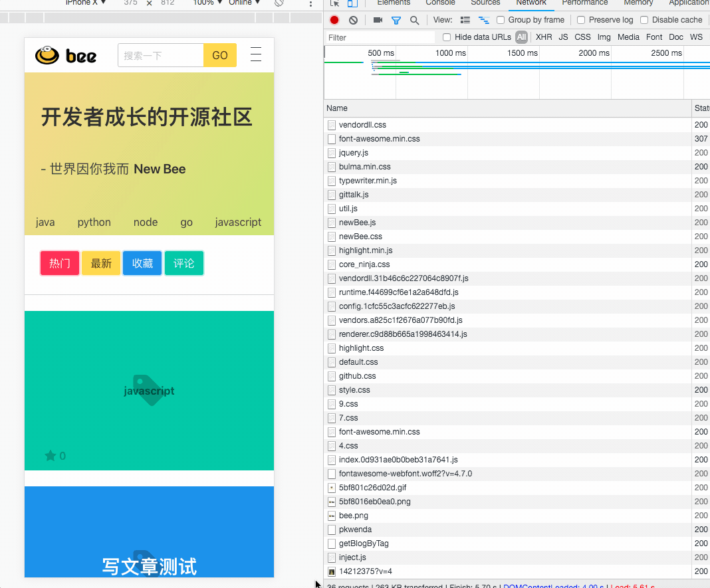Image resolution: width=710 pixels, height=588 pixels.
Task: Filter requests by CSS type
Action: click(583, 37)
